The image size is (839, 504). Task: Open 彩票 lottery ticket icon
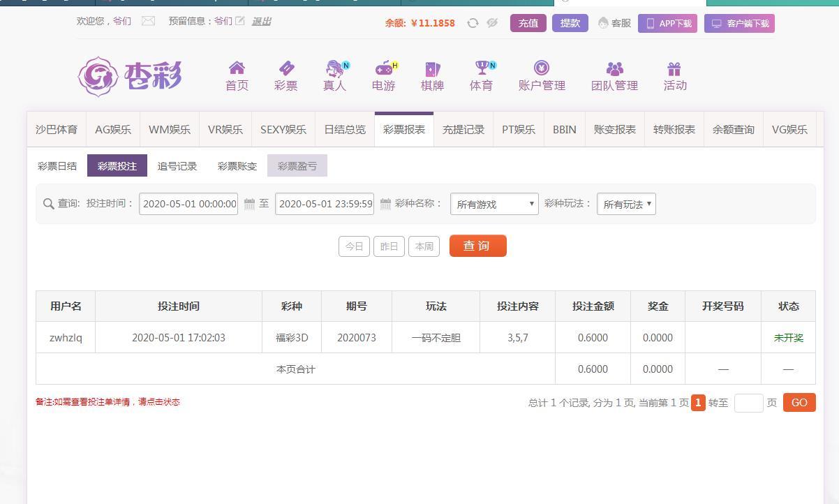click(x=286, y=68)
